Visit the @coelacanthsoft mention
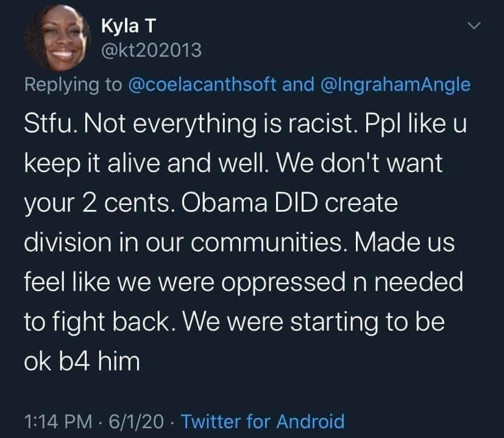The width and height of the screenshot is (504, 438). (x=202, y=84)
